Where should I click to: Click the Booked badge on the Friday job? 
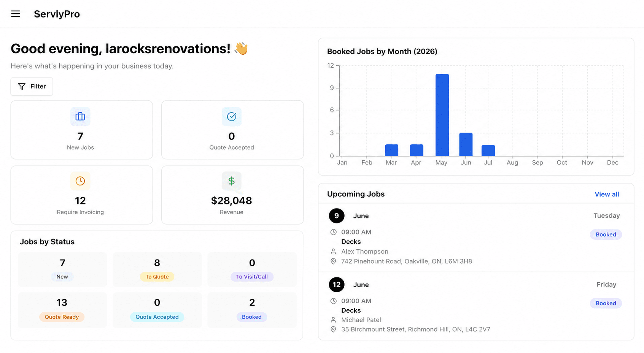pos(606,303)
